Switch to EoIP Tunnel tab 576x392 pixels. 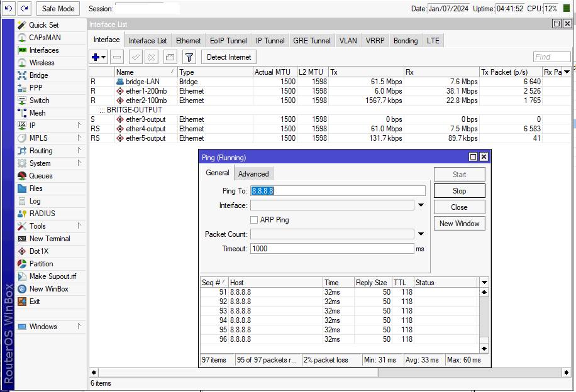(x=228, y=41)
